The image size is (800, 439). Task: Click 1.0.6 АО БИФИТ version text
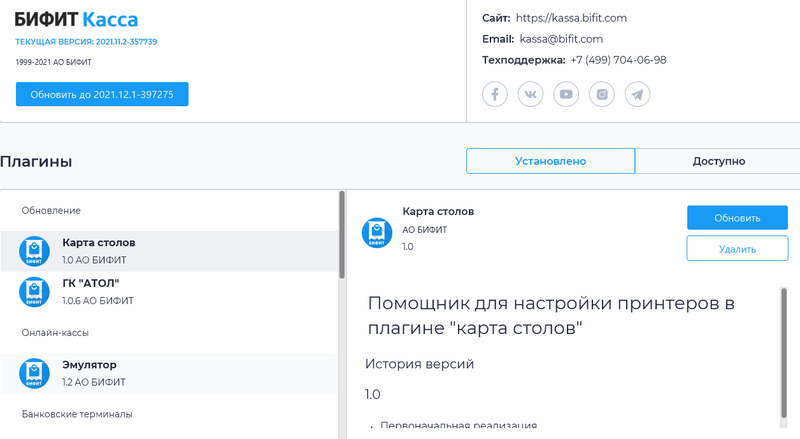coord(98,301)
